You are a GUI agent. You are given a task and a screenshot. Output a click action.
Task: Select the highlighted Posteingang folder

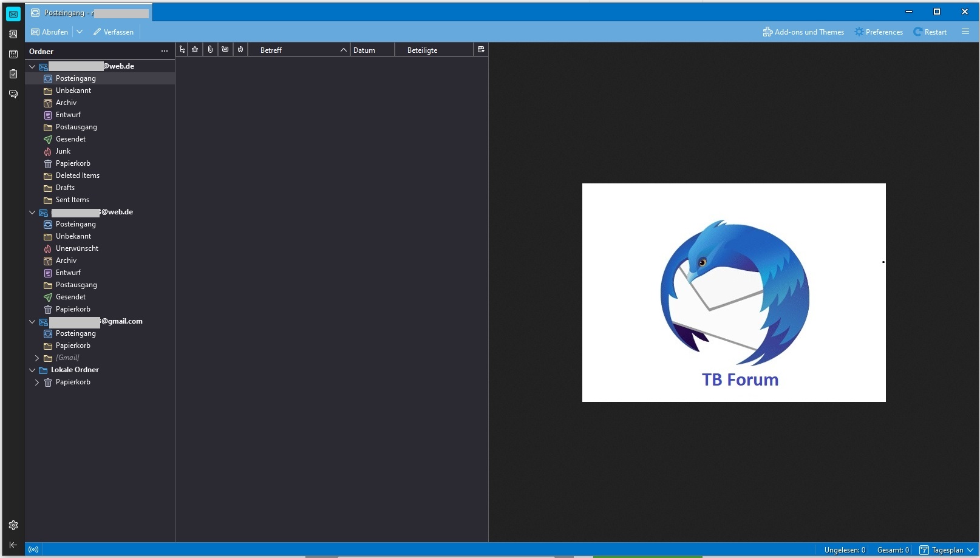pos(100,78)
